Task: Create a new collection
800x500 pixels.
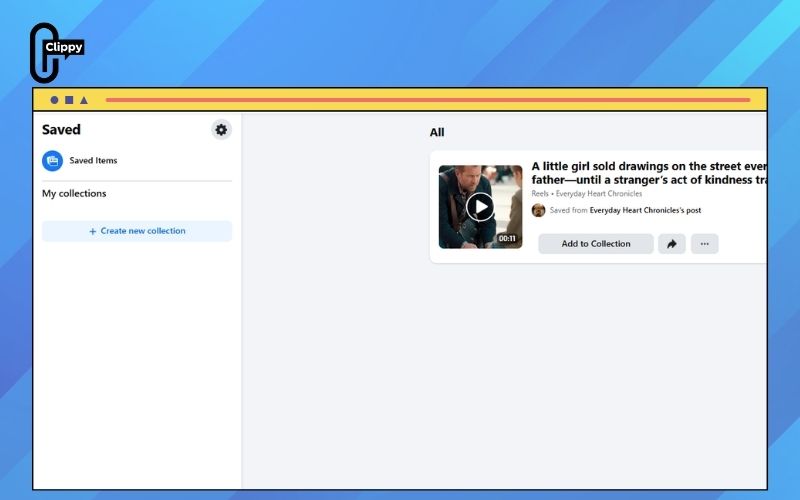Action: pyautogui.click(x=137, y=231)
